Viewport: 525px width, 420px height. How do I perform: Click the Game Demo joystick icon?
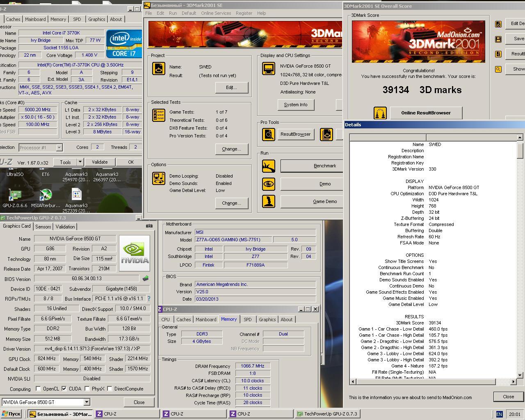pos(269,201)
